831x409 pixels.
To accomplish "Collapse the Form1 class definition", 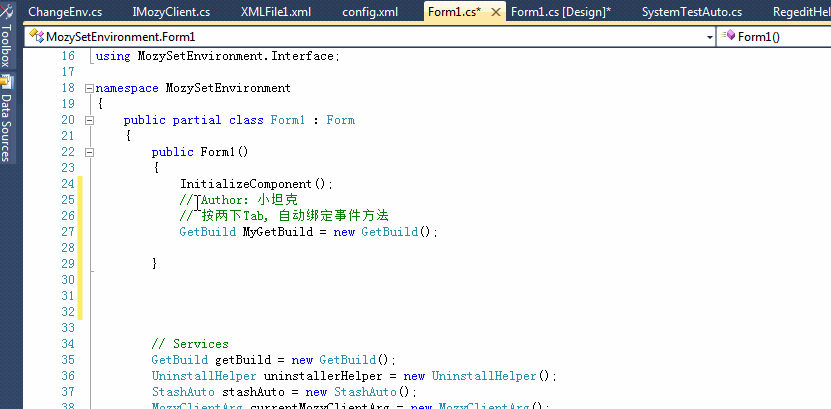I will pyautogui.click(x=89, y=120).
